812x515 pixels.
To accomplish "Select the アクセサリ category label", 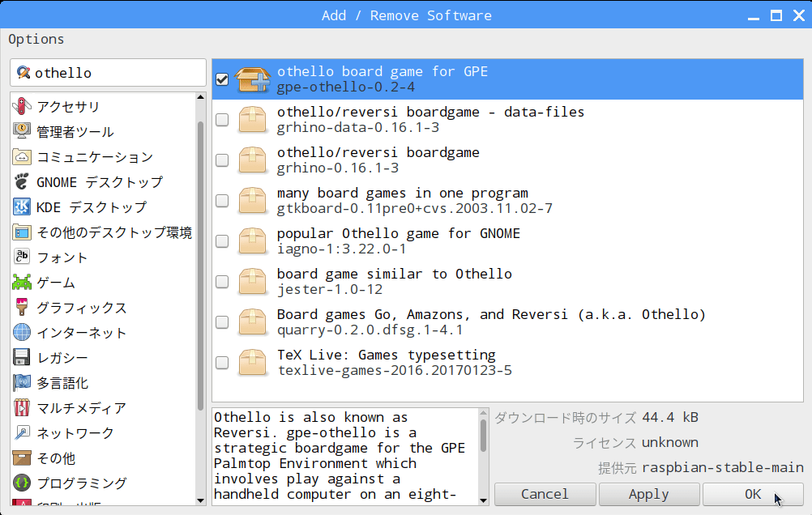I will tap(68, 107).
